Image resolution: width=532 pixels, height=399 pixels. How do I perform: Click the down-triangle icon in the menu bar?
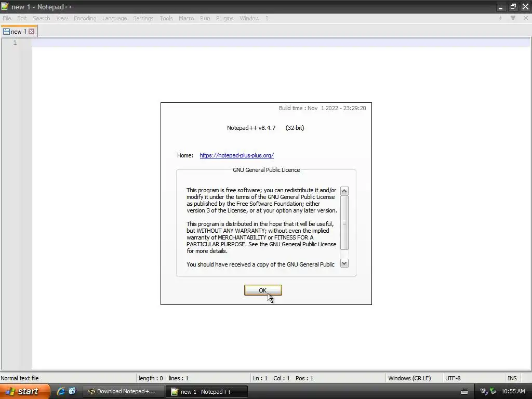coord(513,18)
